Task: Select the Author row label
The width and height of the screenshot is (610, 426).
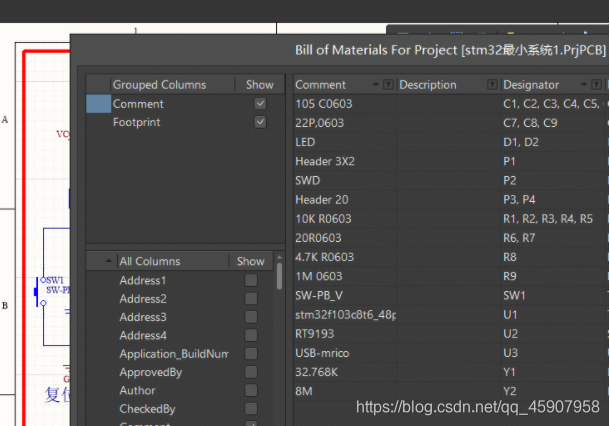Action: coord(137,391)
